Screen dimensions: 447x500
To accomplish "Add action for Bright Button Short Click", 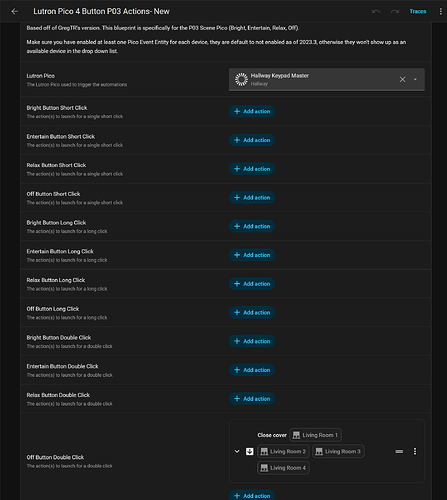I will point(252,111).
